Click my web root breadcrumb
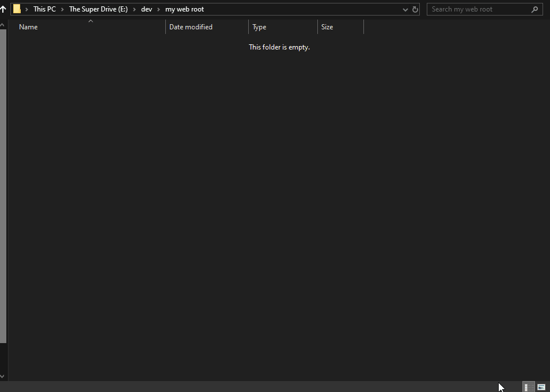 tap(184, 9)
